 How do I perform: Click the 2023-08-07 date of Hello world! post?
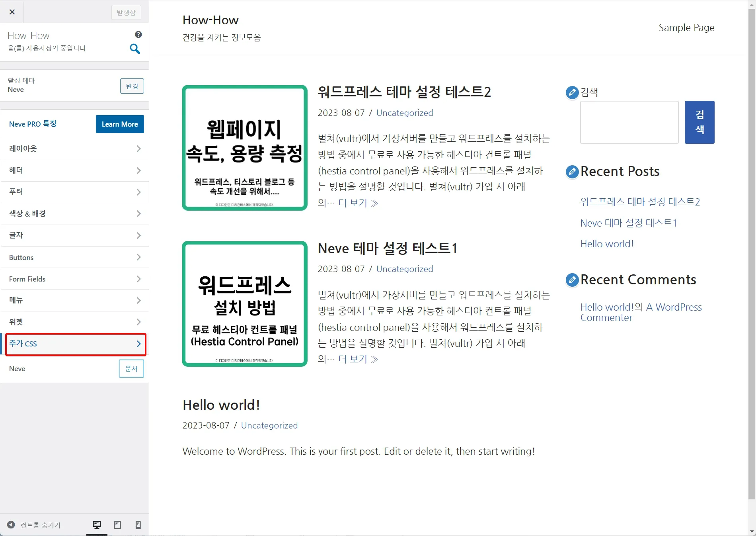pyautogui.click(x=206, y=425)
